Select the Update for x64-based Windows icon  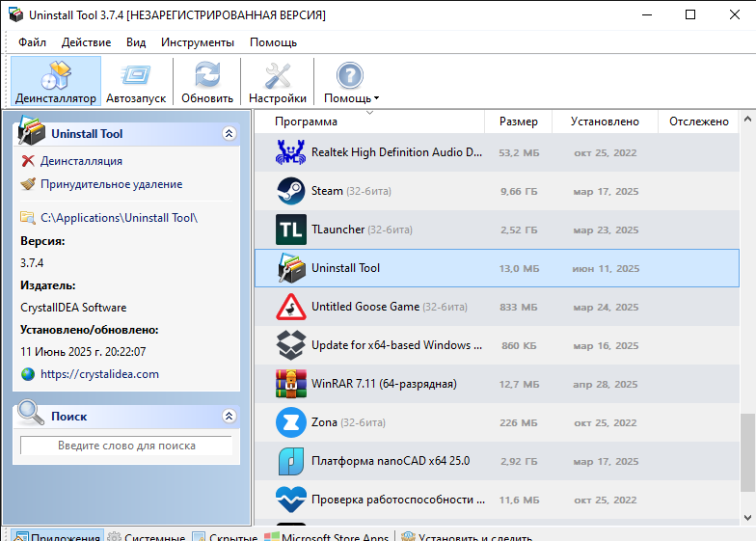[291, 345]
